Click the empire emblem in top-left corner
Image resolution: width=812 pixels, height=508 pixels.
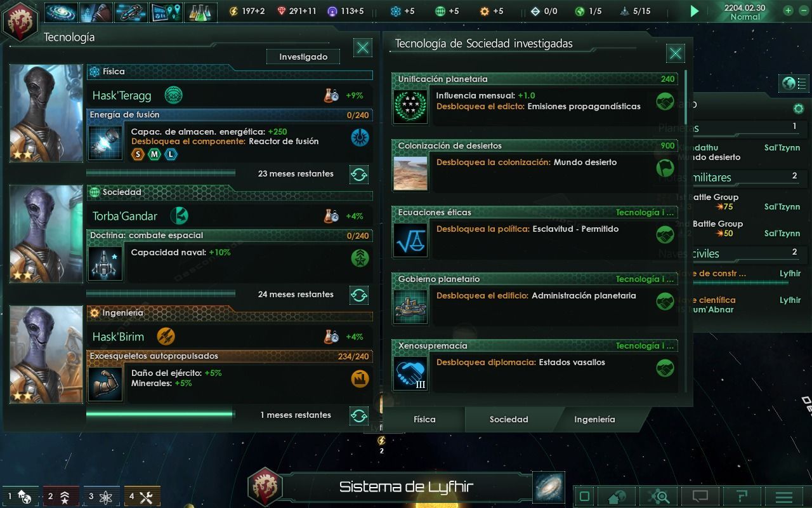[20, 21]
